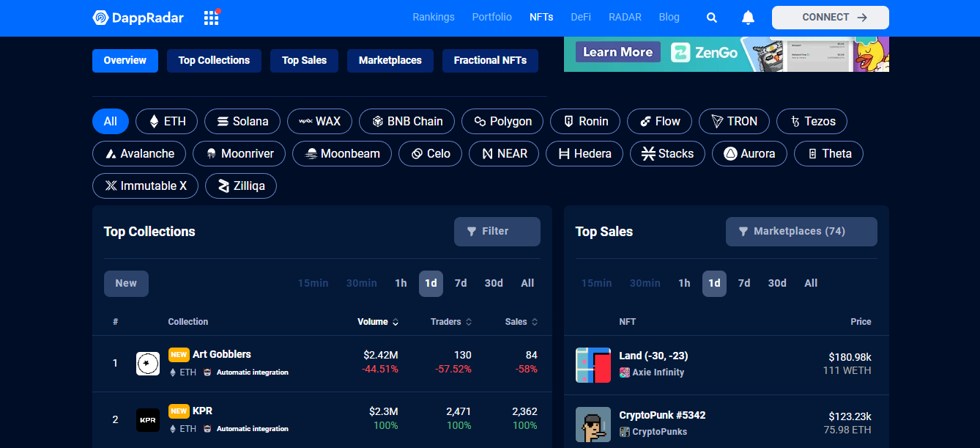The image size is (980, 448).
Task: Select the NEAR chain chip
Action: pyautogui.click(x=504, y=153)
